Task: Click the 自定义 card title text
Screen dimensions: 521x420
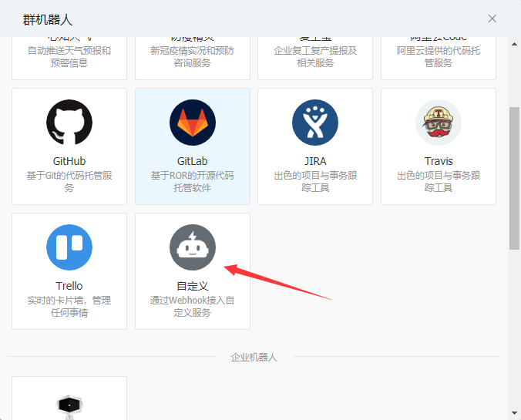Action: coord(193,286)
